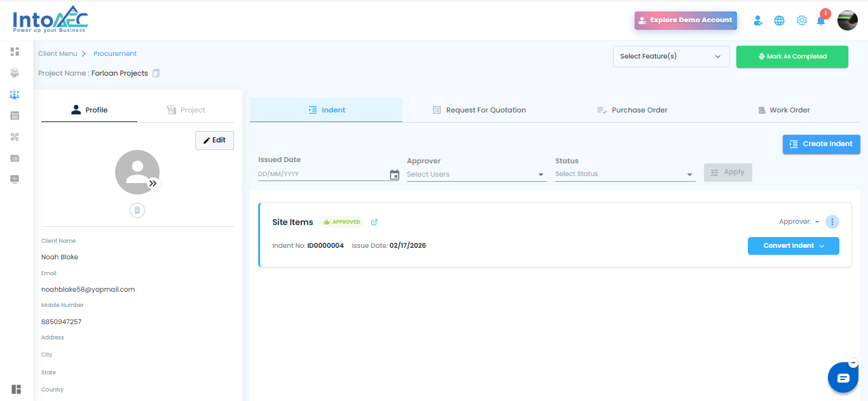Click the IntoAEC logo
The height and width of the screenshot is (401, 868).
click(x=51, y=20)
